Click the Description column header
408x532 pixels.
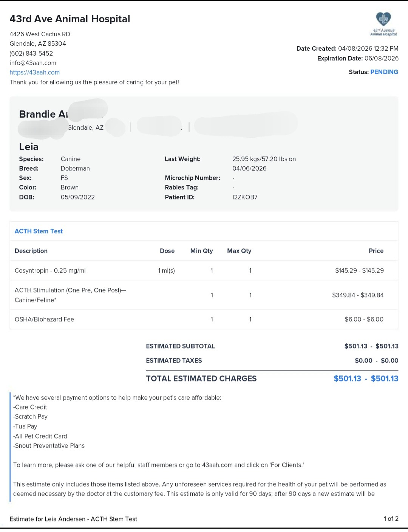31,251
